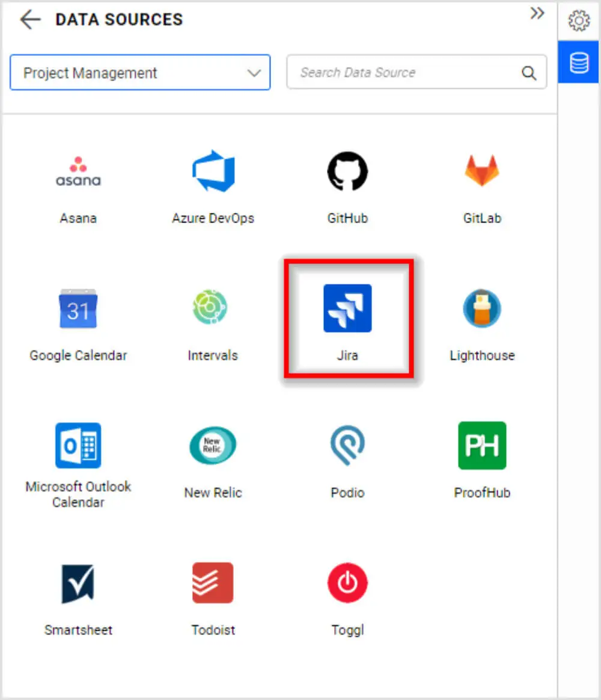The height and width of the screenshot is (700, 601).
Task: Choose the Toggl data source
Action: click(x=347, y=583)
